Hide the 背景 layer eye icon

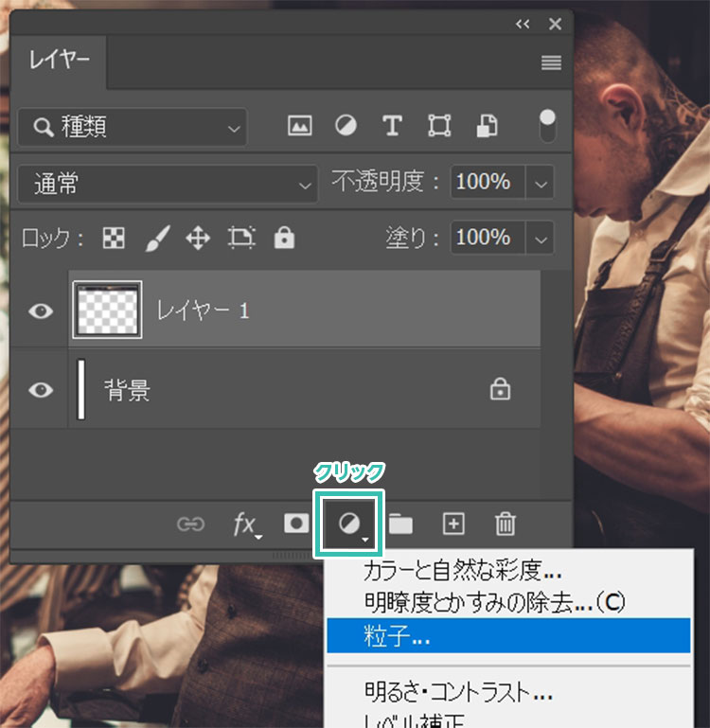[41, 390]
